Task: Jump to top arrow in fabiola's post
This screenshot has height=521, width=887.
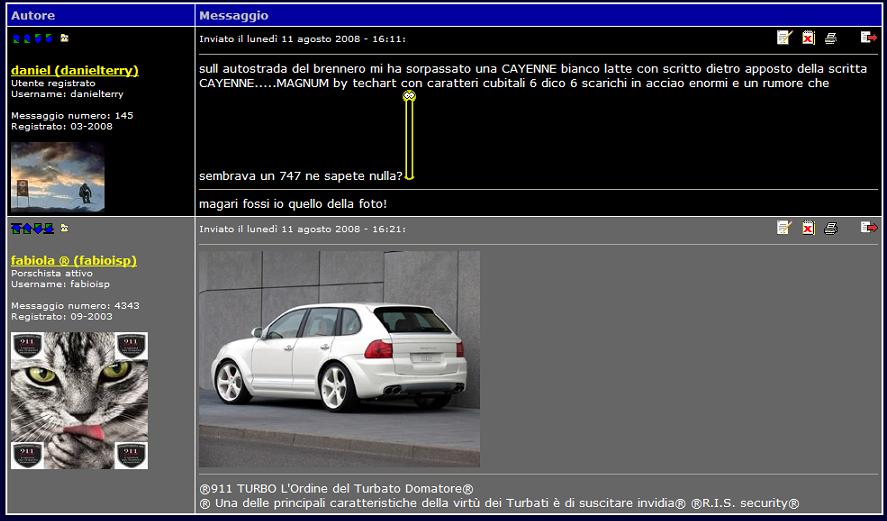Action: pos(16,229)
